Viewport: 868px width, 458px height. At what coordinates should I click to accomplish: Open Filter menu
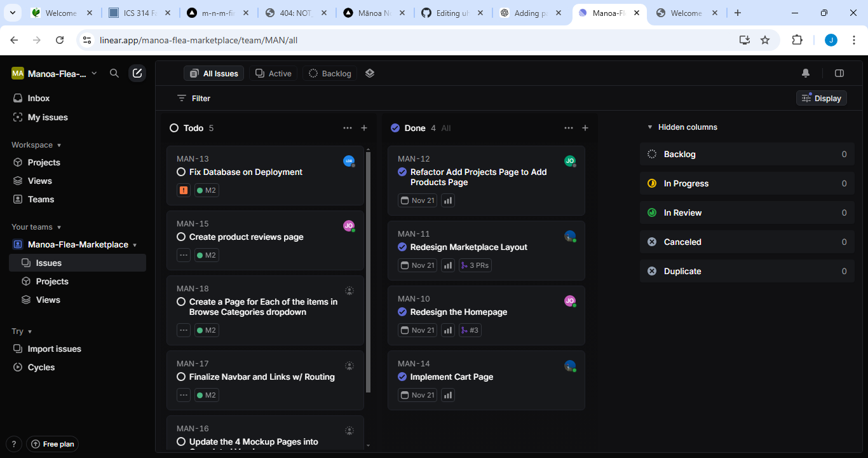[194, 99]
